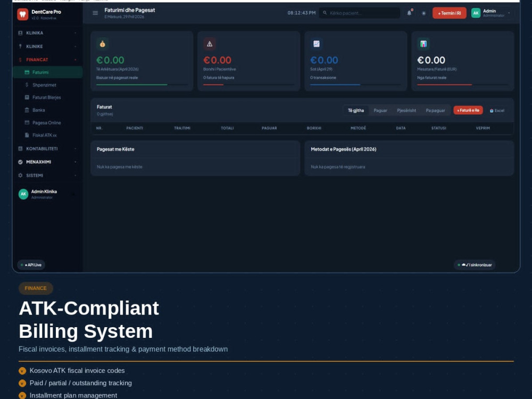Click the green progress bar on revenue card

coord(131,85)
